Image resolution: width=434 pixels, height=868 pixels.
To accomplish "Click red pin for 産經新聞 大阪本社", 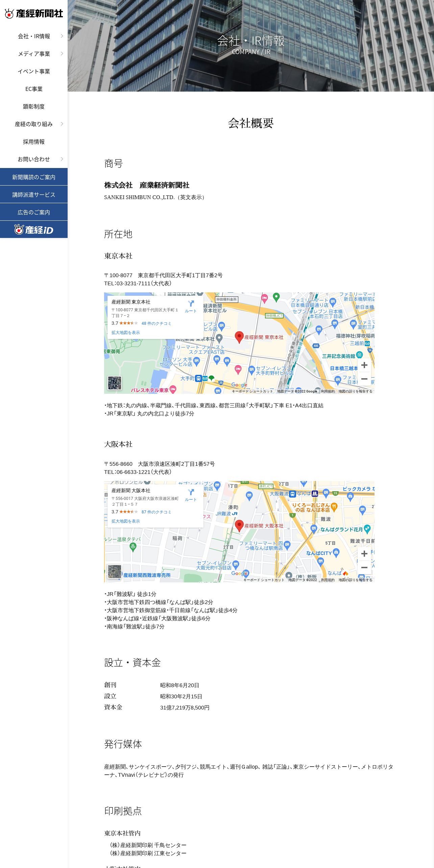I will click(x=239, y=526).
